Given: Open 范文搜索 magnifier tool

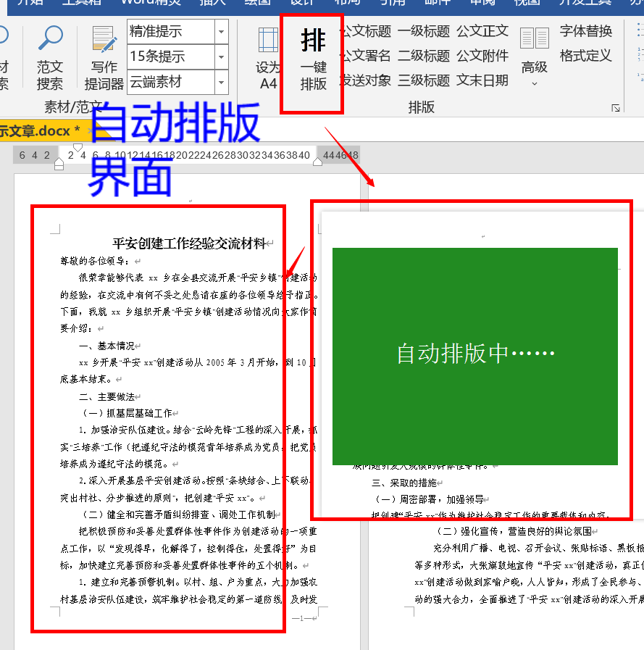Looking at the screenshot, I should pos(50,58).
